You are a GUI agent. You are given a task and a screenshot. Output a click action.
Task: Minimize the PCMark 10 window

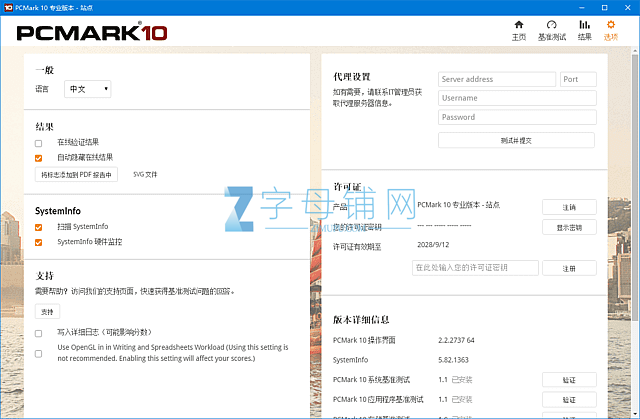582,7
